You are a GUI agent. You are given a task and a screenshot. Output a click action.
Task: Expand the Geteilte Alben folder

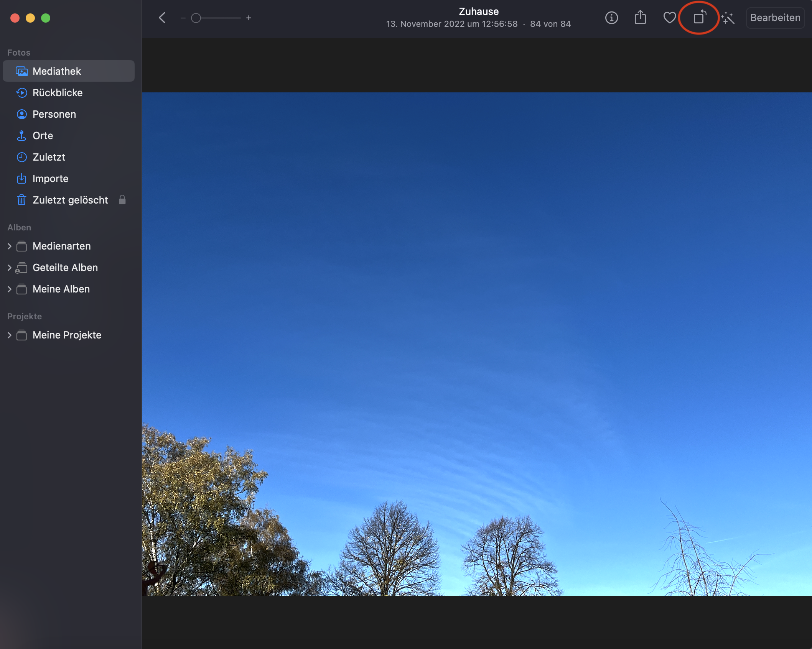10,268
